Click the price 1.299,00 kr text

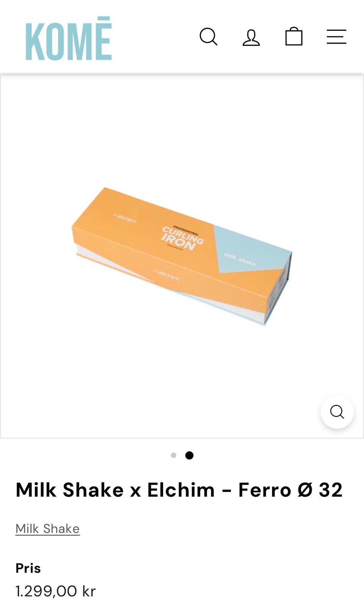point(56,591)
